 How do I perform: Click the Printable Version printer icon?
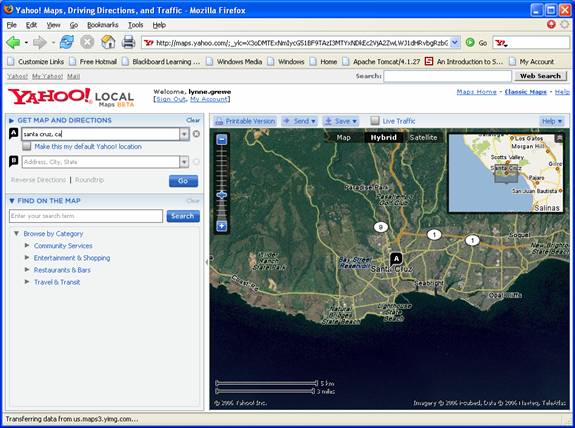pyautogui.click(x=219, y=121)
